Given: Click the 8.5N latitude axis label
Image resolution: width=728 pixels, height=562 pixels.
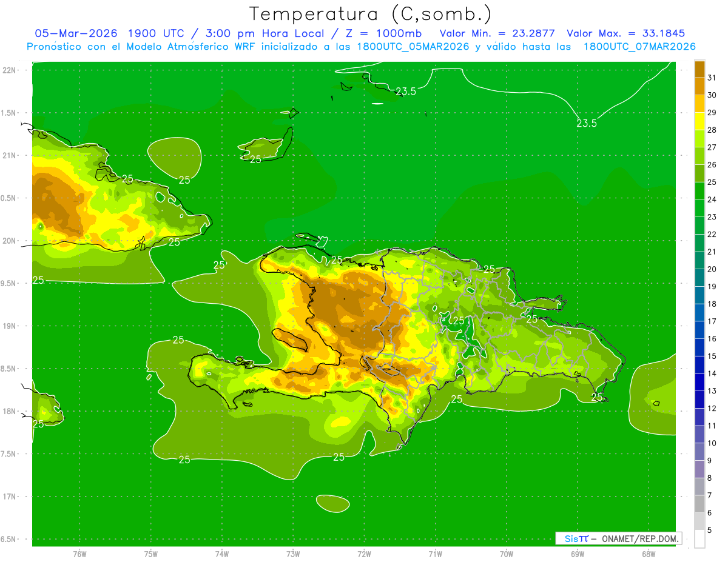Looking at the screenshot, I should pyautogui.click(x=8, y=369).
